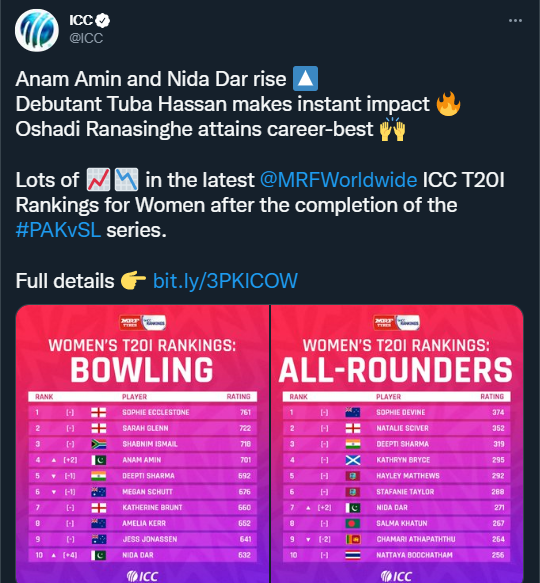540x583 pixels.
Task: Follow the bit.ly/3PKICOW link
Action: 225,281
